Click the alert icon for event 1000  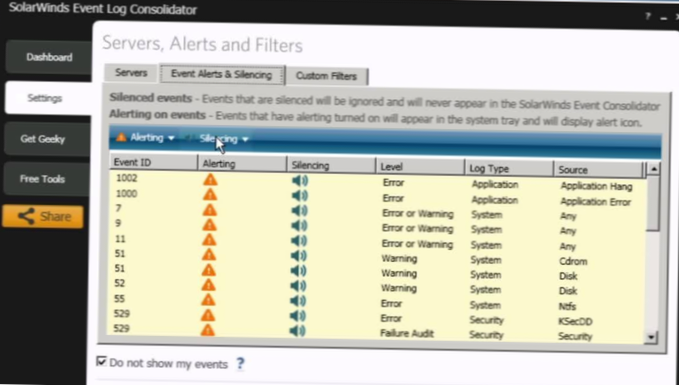pos(210,194)
